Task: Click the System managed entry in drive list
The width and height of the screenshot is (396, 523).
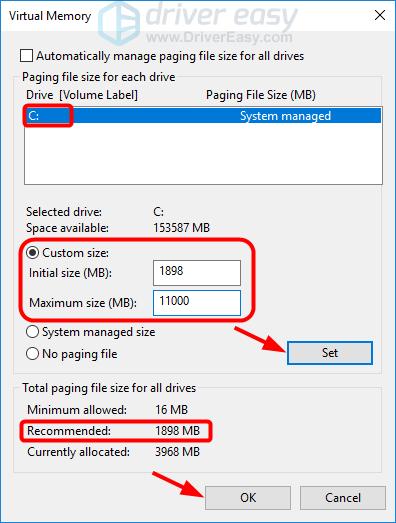Action: (x=285, y=116)
